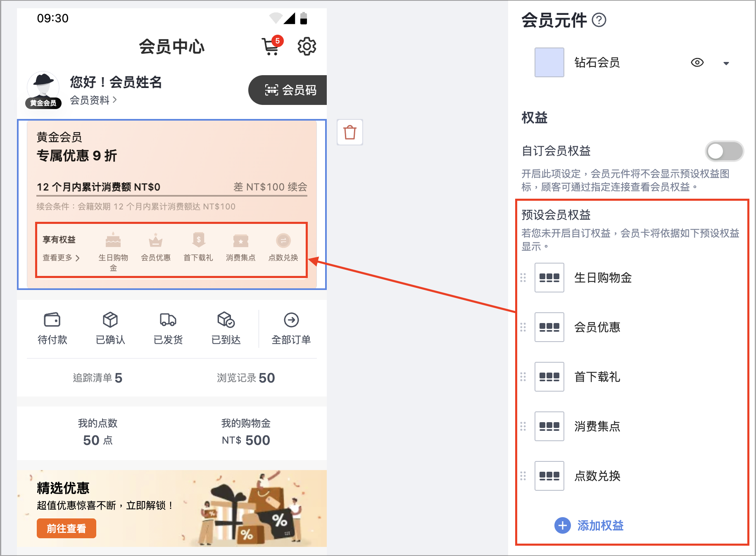Open 已确认 orders box icon
Screen dimensions: 756x556
pos(110,320)
